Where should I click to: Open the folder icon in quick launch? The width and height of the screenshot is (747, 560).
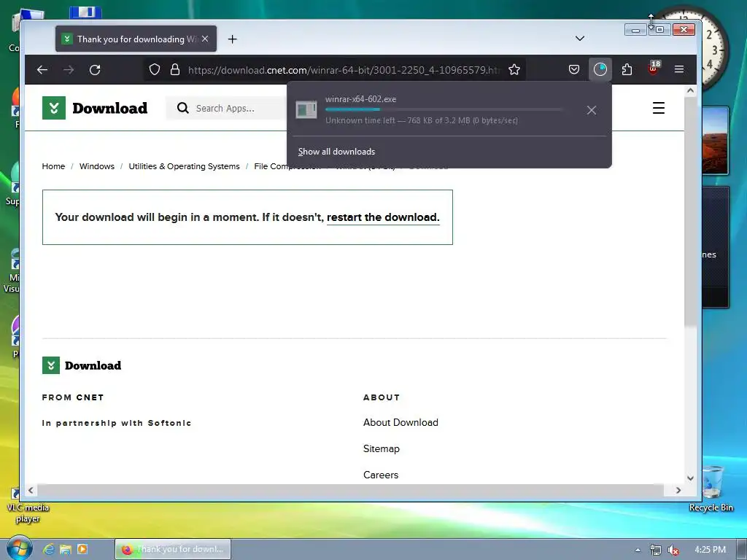65,549
